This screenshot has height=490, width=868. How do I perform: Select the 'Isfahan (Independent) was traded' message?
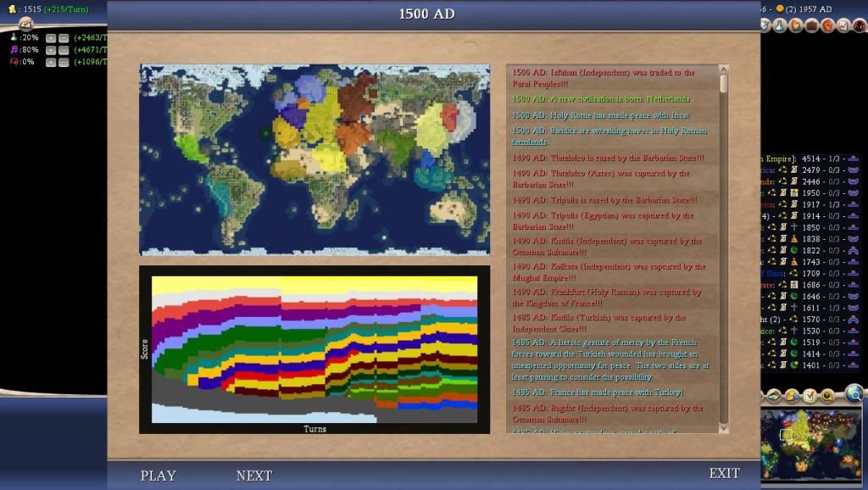(604, 78)
